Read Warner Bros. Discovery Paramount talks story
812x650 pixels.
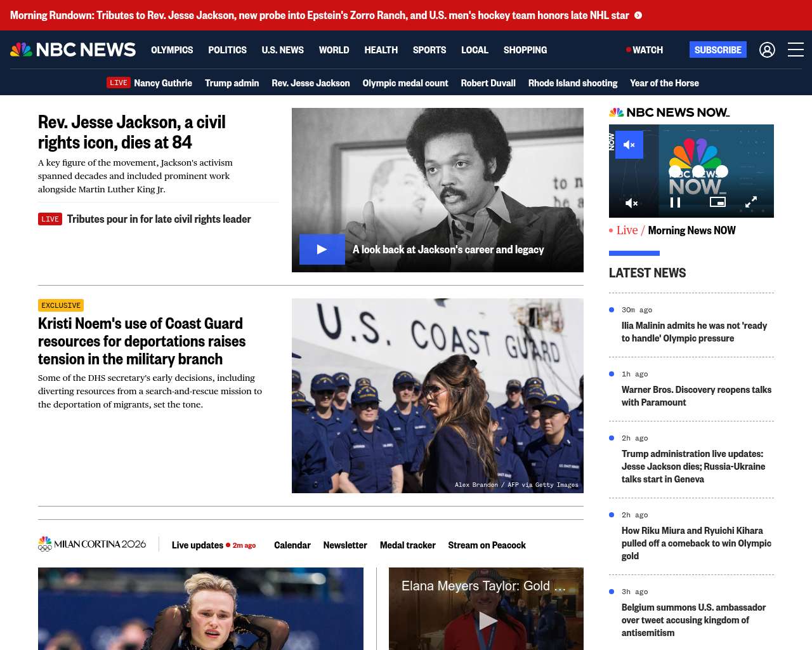click(x=696, y=396)
